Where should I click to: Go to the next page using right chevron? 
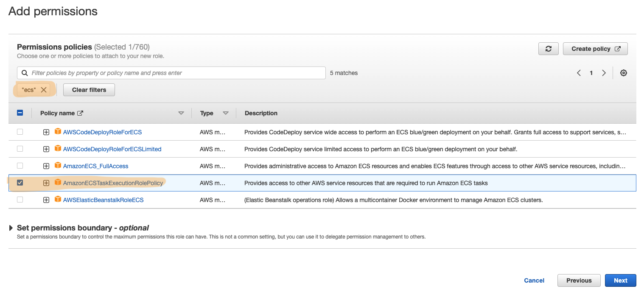(604, 73)
